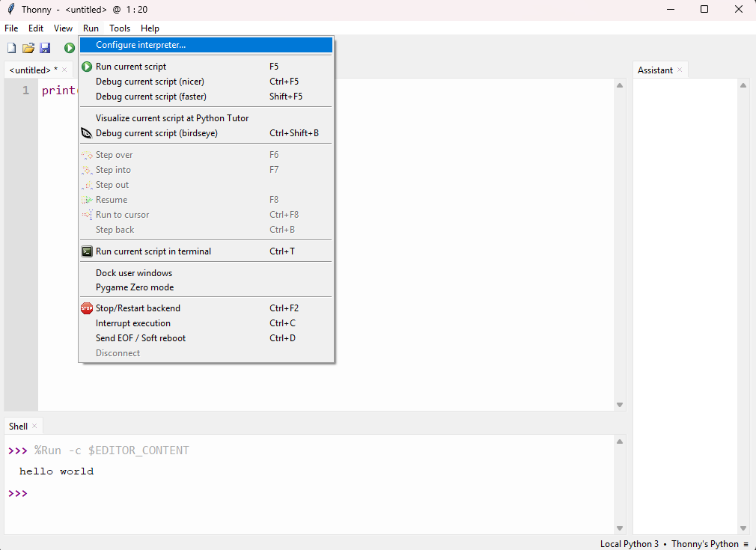Click the Shell scrollbar up arrow
This screenshot has height=550, width=756.
(620, 441)
